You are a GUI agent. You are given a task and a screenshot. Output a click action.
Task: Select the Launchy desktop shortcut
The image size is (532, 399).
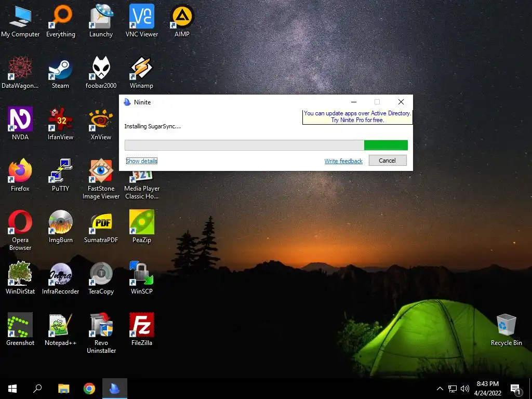(x=101, y=21)
